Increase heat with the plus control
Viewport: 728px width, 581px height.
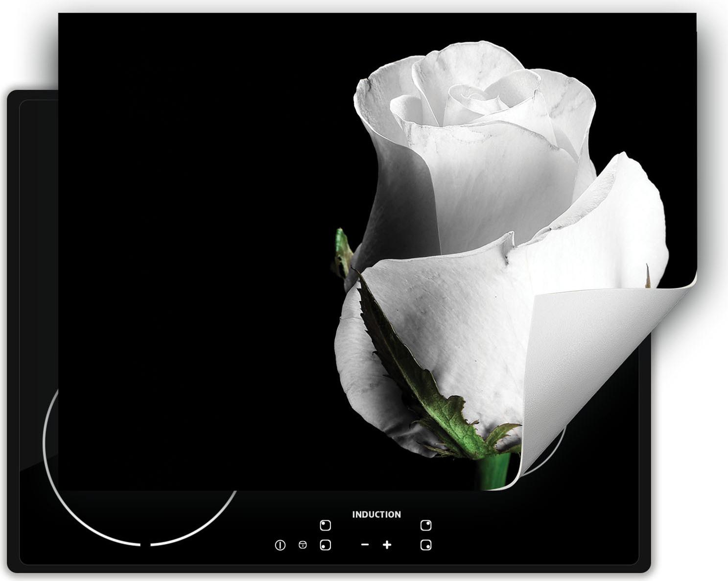pos(387,545)
